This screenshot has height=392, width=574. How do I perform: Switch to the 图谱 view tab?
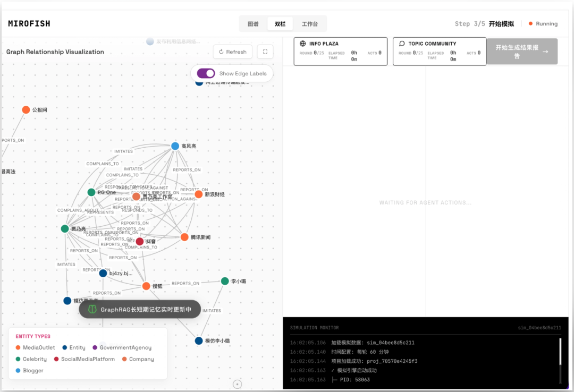click(x=253, y=24)
